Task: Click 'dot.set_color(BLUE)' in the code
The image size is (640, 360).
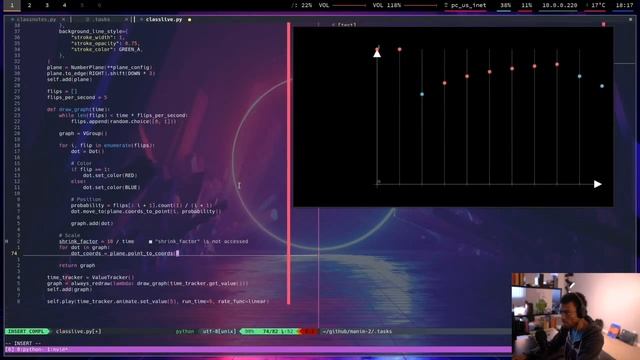Action: 111,187
